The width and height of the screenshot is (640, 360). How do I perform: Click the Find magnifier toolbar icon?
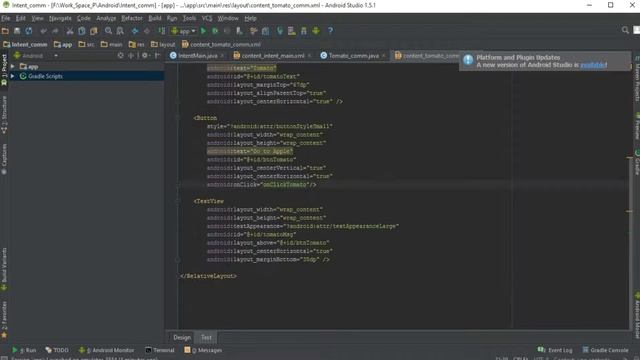108,31
